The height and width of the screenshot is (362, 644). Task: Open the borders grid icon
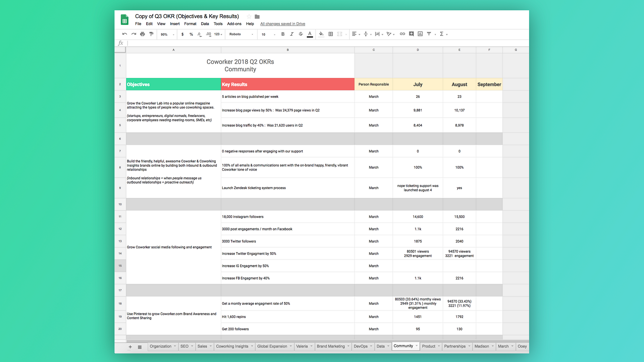point(331,34)
